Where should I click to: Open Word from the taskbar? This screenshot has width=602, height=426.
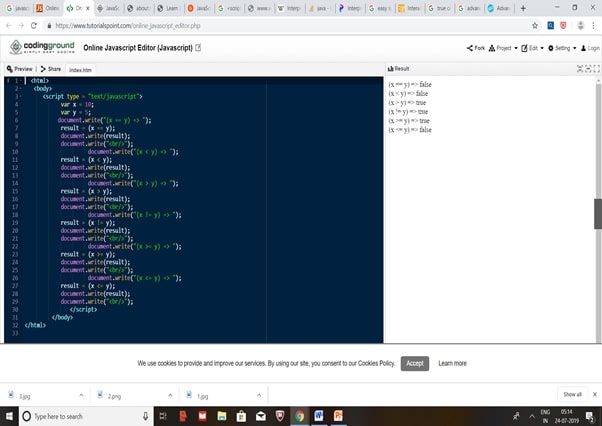pyautogui.click(x=319, y=416)
